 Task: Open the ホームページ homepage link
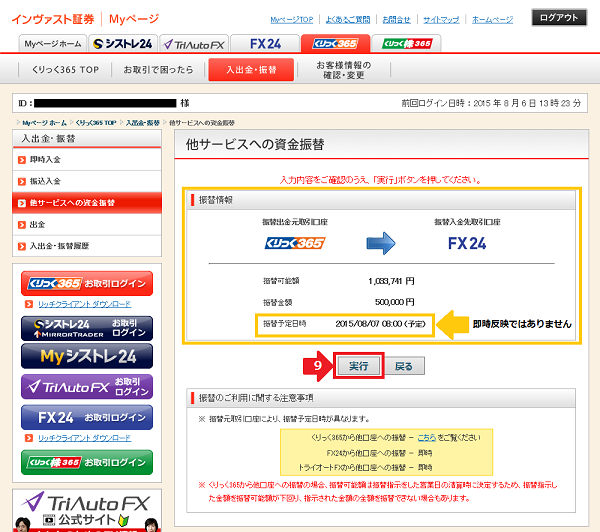point(492,20)
